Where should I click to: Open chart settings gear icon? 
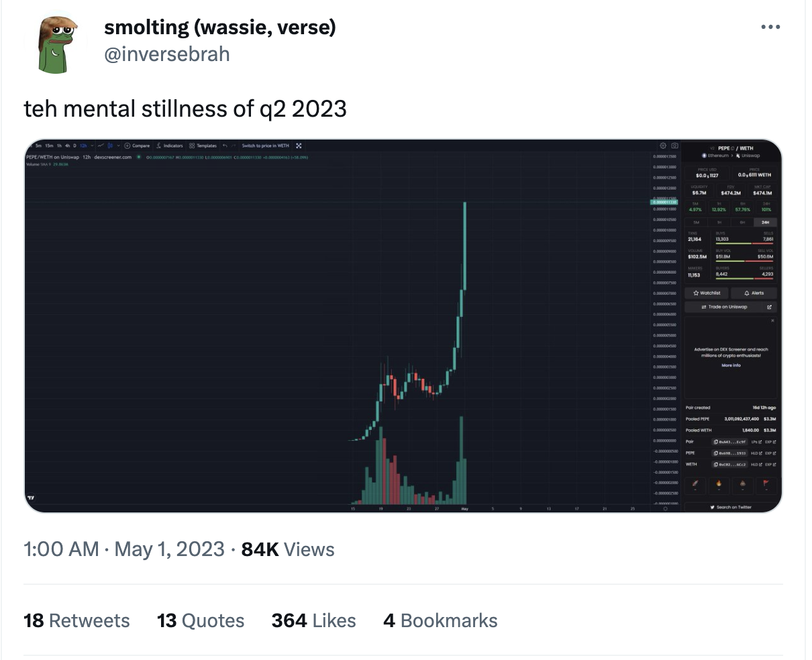coord(663,146)
